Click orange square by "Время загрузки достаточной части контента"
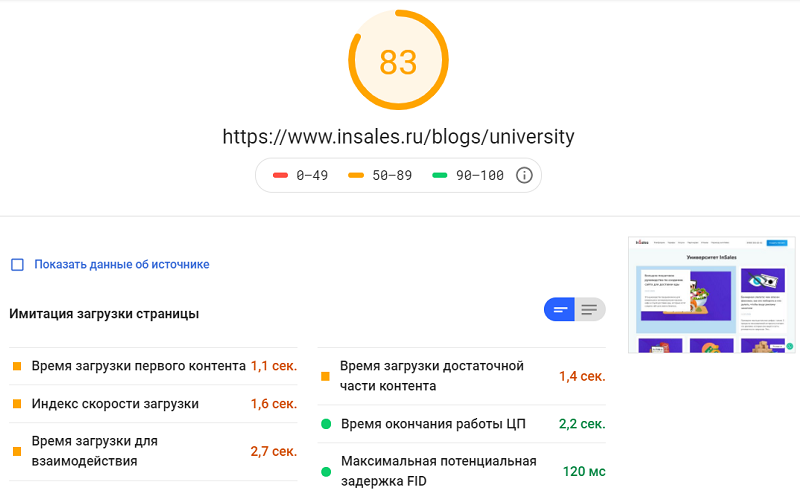The width and height of the screenshot is (800, 496). point(325,377)
